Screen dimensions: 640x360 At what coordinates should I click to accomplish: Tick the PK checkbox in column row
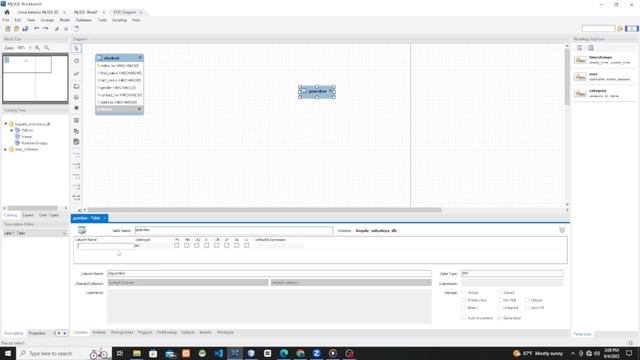(177, 245)
